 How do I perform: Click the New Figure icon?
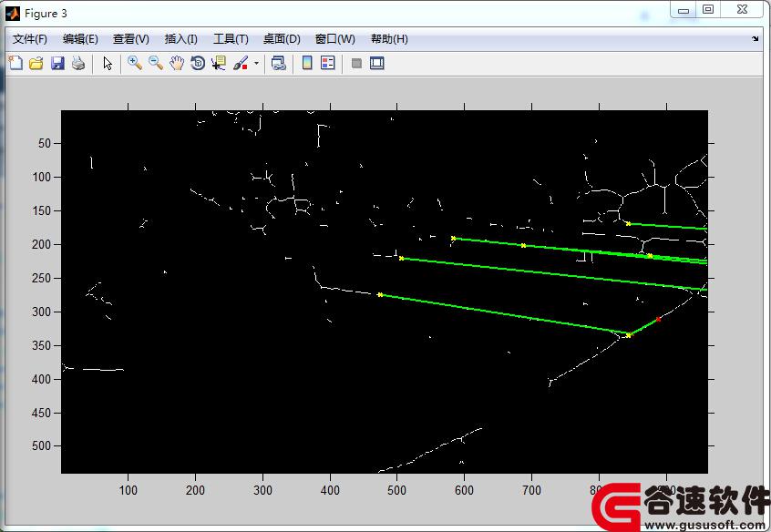point(15,63)
